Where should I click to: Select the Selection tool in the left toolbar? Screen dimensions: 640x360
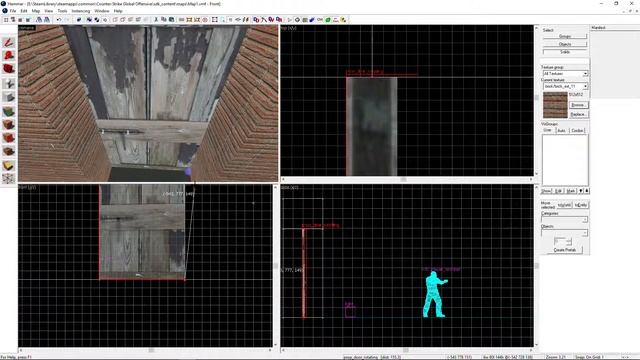(9, 42)
